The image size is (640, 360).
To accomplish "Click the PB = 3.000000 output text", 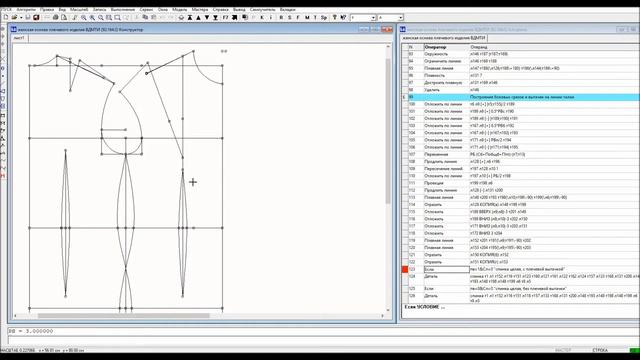I will pos(31,331).
